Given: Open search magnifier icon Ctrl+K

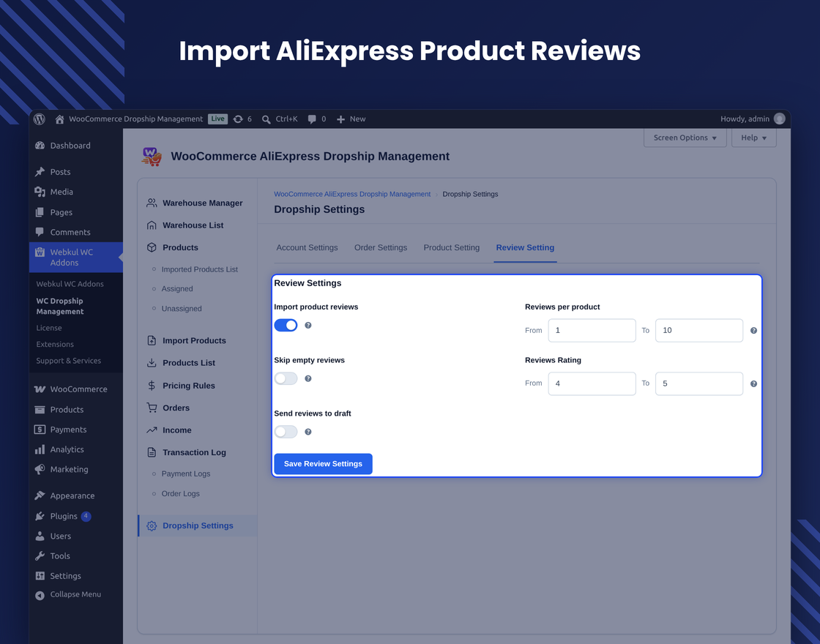Looking at the screenshot, I should 266,120.
